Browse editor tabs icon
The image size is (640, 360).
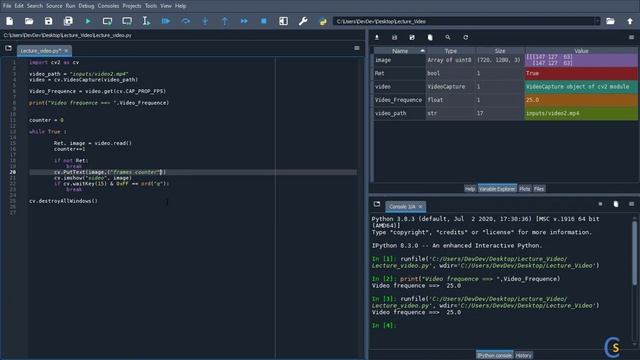(x=9, y=49)
